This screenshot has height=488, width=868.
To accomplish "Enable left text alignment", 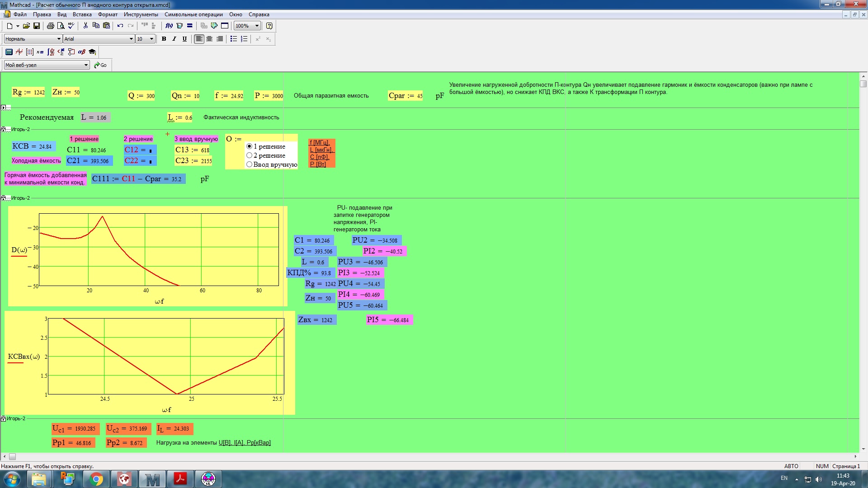I will (199, 39).
